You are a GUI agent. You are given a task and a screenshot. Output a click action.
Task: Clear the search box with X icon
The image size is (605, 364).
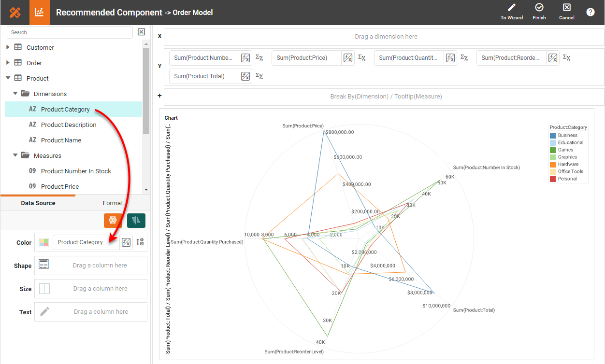[141, 32]
